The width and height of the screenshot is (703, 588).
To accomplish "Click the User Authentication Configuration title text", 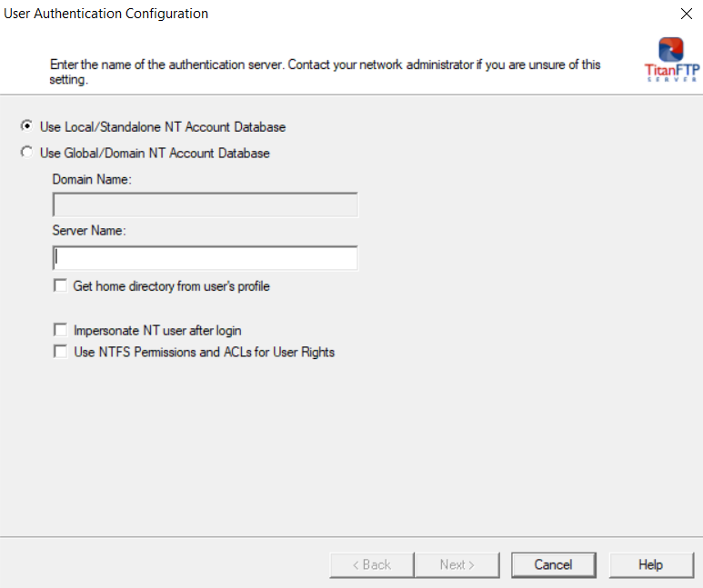I will pyautogui.click(x=106, y=14).
